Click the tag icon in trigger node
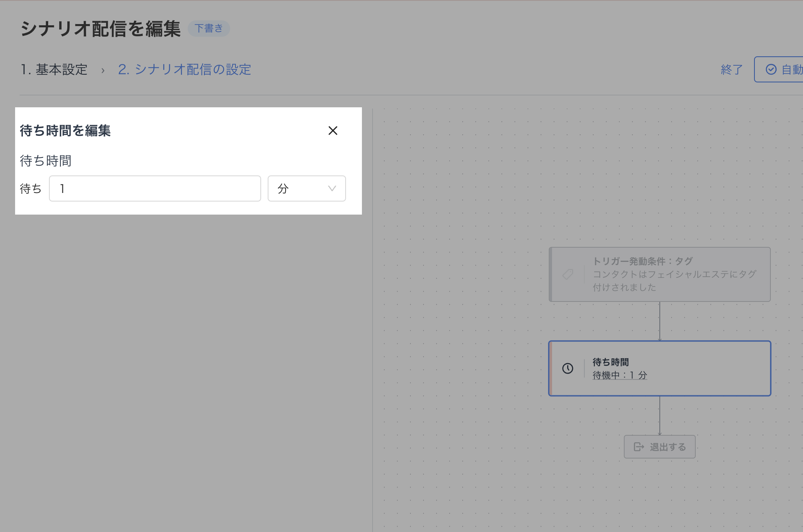Viewport: 803px width, 532px height. tap(568, 274)
